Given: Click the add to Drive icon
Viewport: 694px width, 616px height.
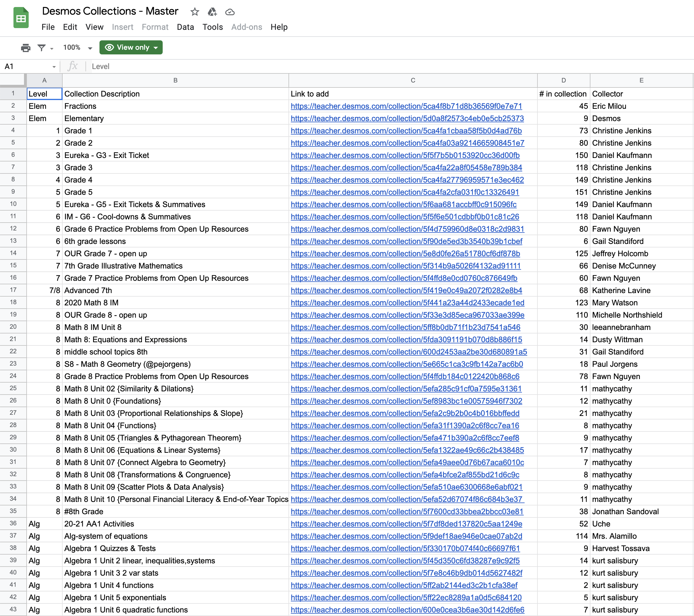Looking at the screenshot, I should pos(212,12).
